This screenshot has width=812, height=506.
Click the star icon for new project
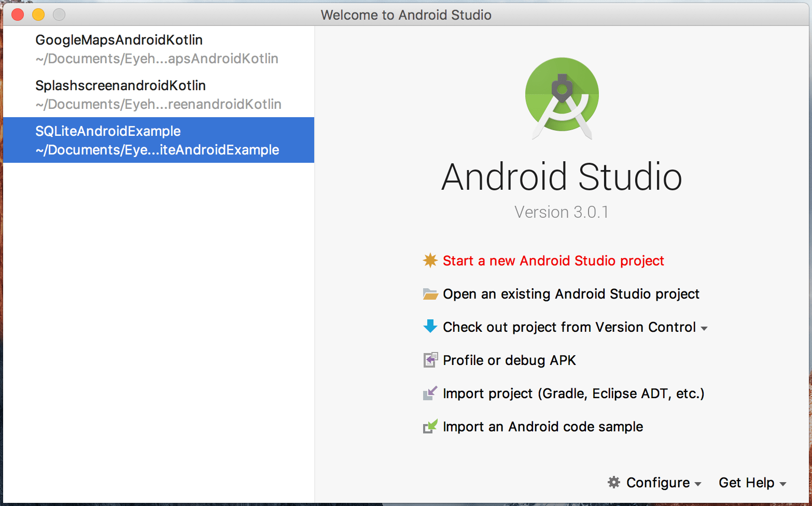pyautogui.click(x=430, y=261)
